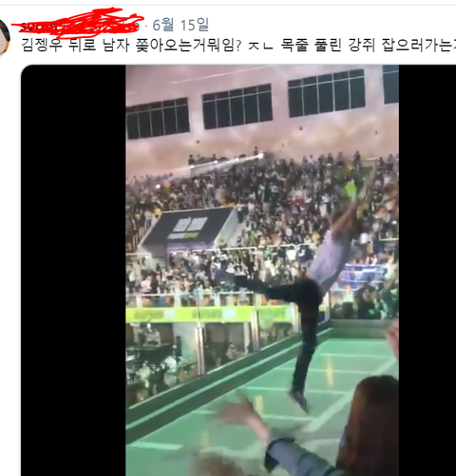Open the tweet via the 6월 15일 date

pyautogui.click(x=180, y=25)
